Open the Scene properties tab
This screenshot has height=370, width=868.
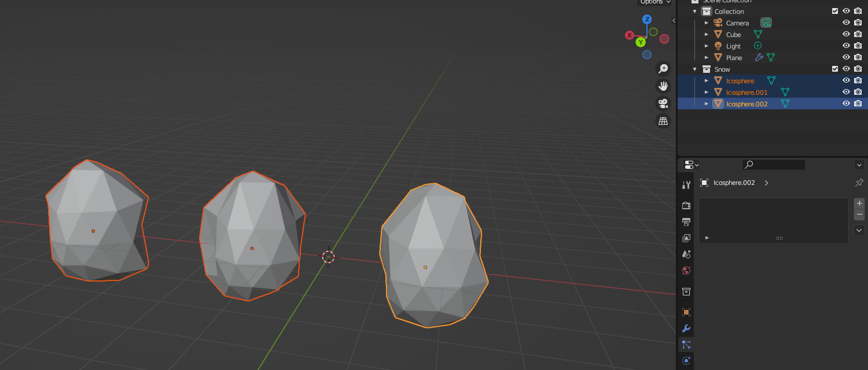tap(686, 254)
